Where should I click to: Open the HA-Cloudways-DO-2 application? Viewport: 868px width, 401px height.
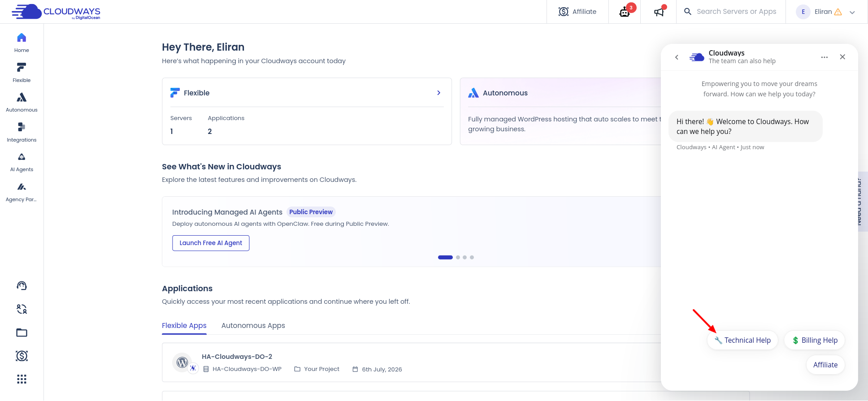click(x=237, y=357)
